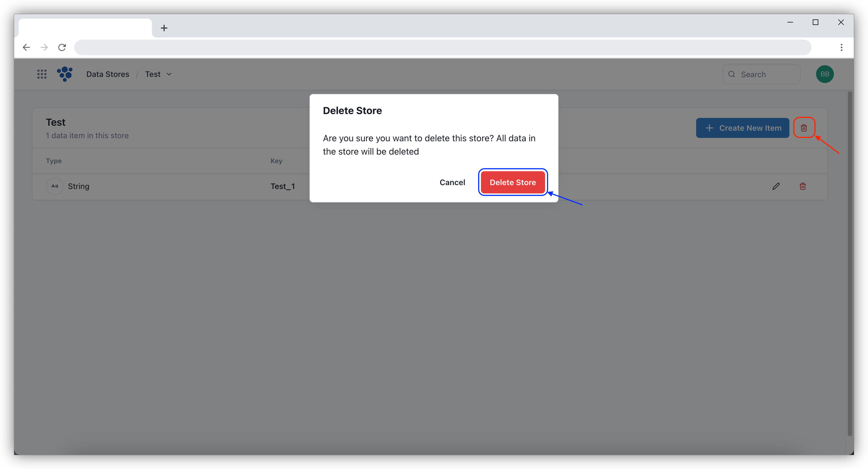Click the red trash icon to delete the store

click(804, 128)
